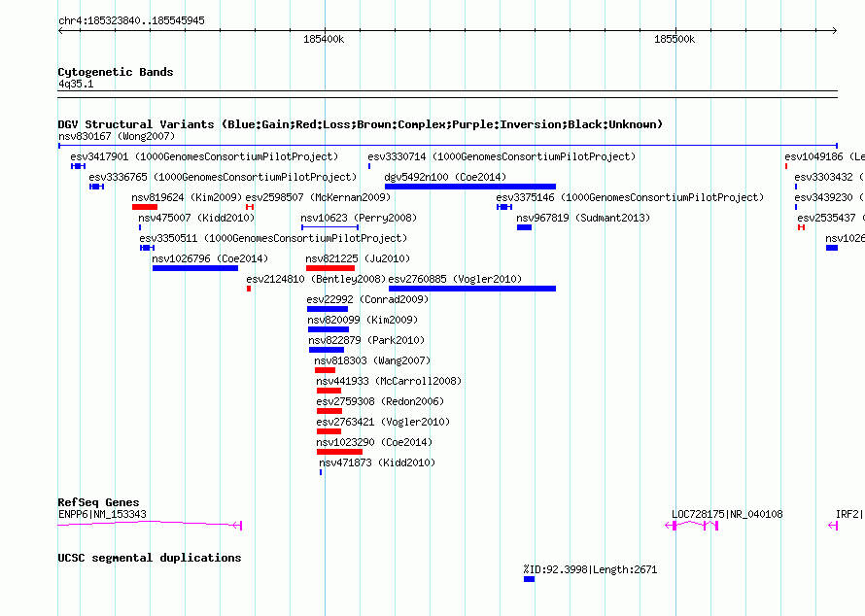Screen dimensions: 865x616
Task: Open variant esv2598507 (McKernan2009)
Action: 318,197
